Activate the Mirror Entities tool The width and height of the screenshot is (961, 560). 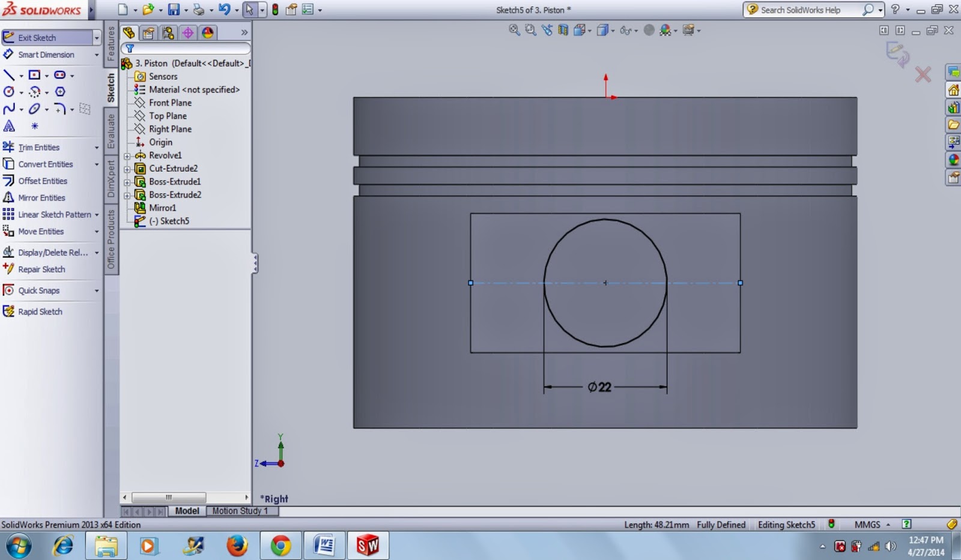coord(41,197)
